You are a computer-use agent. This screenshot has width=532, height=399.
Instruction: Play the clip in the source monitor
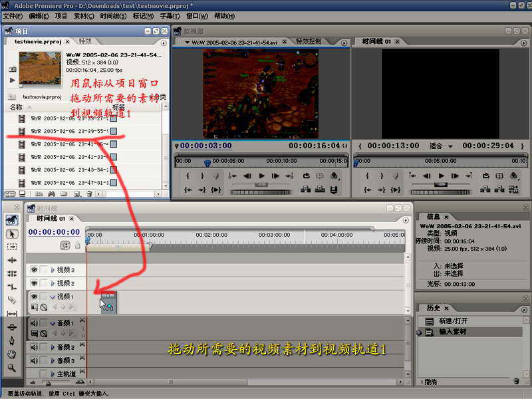[x=261, y=176]
